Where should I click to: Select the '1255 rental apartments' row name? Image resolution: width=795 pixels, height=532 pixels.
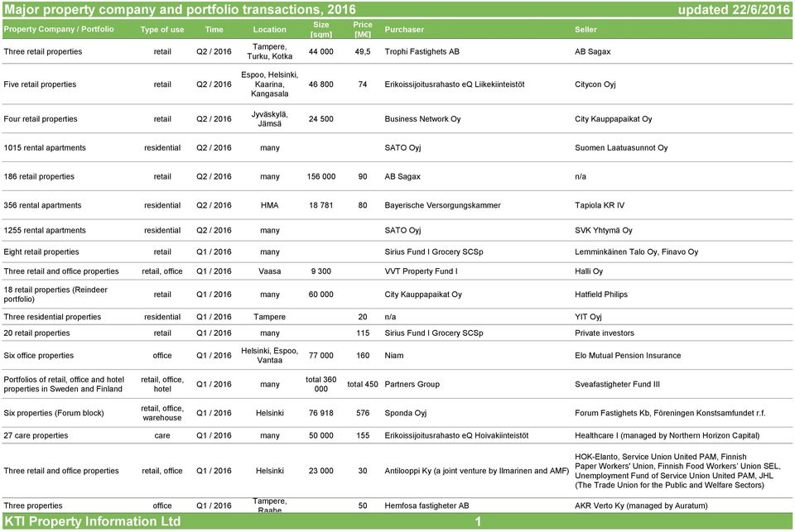[45, 230]
